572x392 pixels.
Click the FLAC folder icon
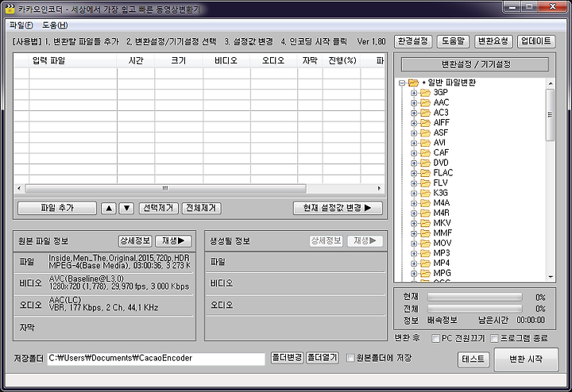click(x=425, y=173)
